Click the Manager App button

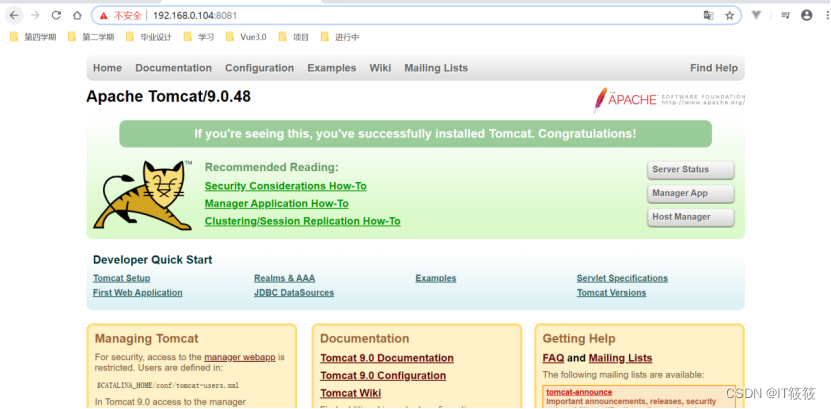tap(691, 194)
